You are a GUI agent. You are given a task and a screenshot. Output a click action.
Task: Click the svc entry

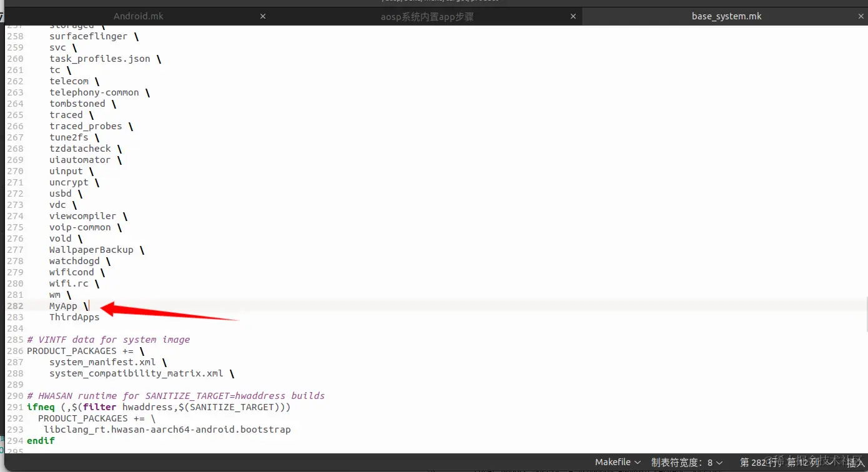[57, 47]
